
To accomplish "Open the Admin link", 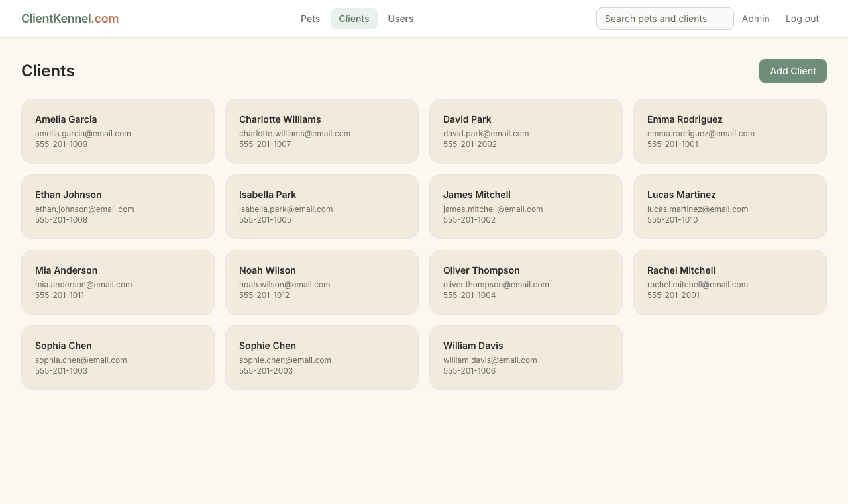I will 756,19.
